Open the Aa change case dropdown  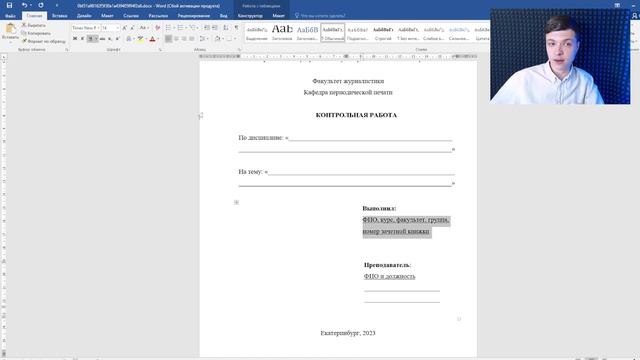143,28
